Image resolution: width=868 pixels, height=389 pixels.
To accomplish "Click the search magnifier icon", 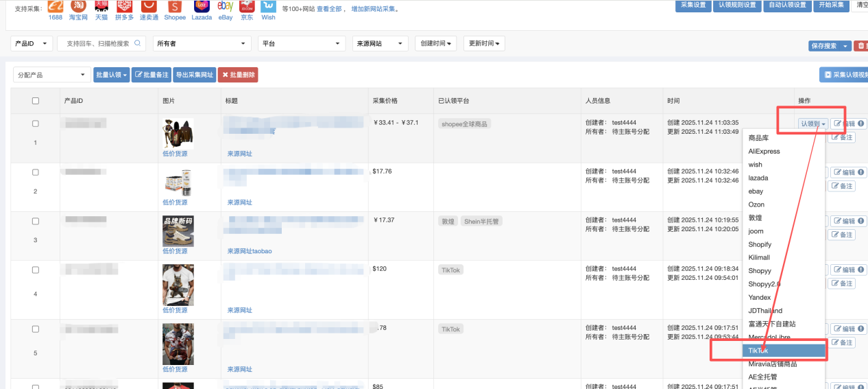I will click(137, 43).
